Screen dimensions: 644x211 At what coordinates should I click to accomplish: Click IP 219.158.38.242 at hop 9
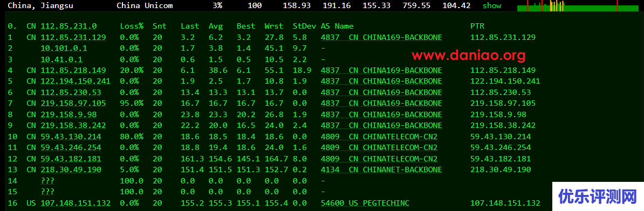pos(73,125)
